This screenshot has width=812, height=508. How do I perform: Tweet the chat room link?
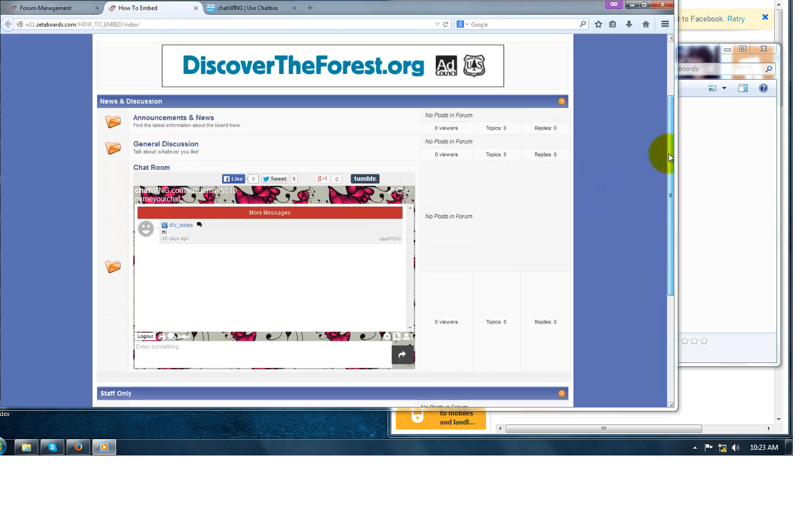click(x=275, y=179)
